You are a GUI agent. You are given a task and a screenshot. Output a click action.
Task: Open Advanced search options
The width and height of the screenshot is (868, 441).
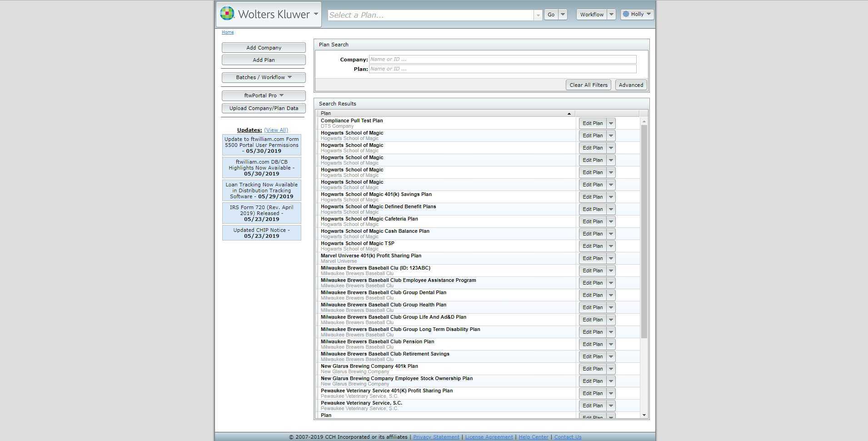coord(631,85)
